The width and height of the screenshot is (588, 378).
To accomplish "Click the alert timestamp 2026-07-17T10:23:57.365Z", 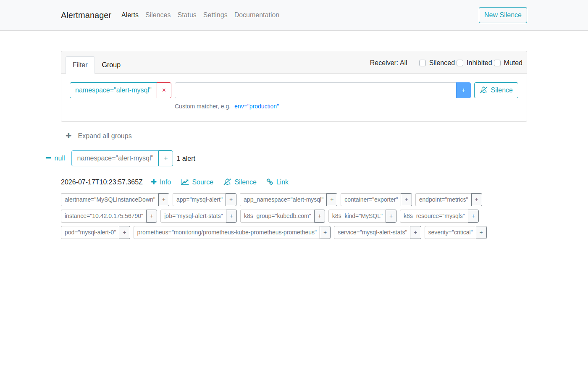I will 102,182.
